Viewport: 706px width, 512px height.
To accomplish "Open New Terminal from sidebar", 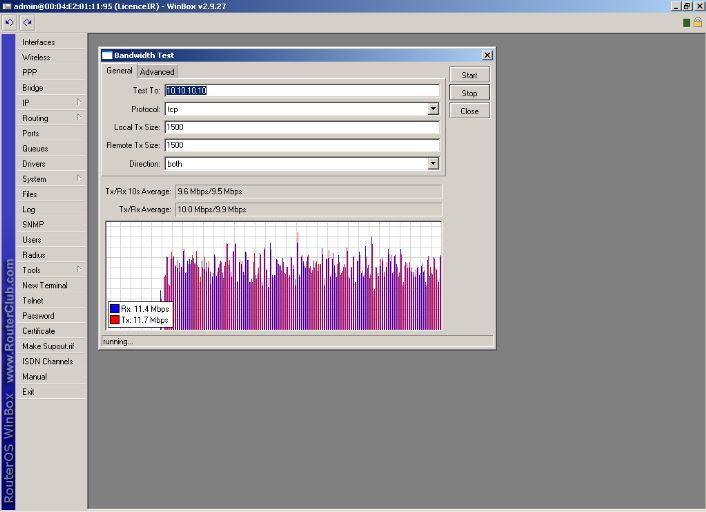I will click(45, 285).
